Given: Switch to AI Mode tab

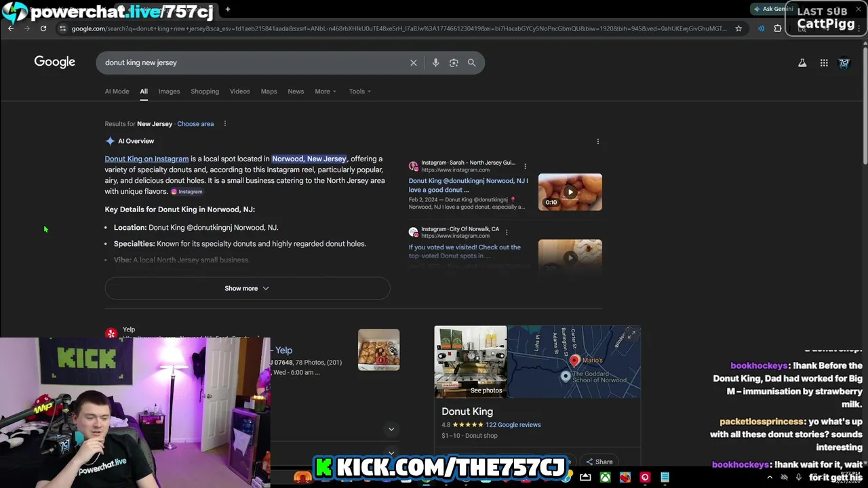Looking at the screenshot, I should pyautogui.click(x=117, y=91).
